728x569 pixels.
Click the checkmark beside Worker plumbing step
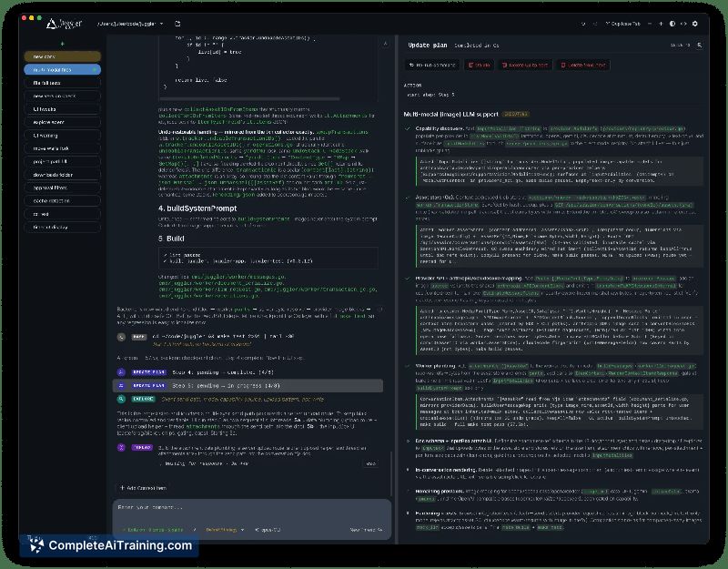(x=408, y=366)
